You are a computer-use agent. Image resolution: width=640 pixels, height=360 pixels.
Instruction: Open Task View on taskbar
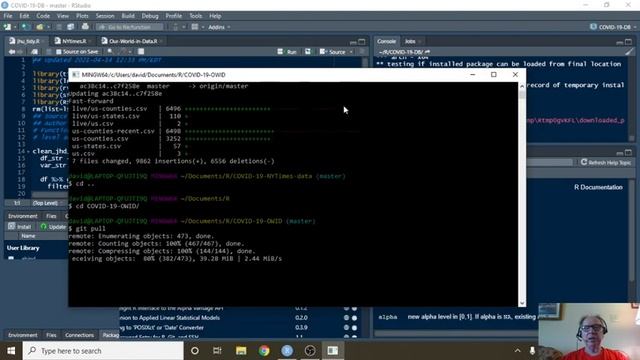[217, 351]
